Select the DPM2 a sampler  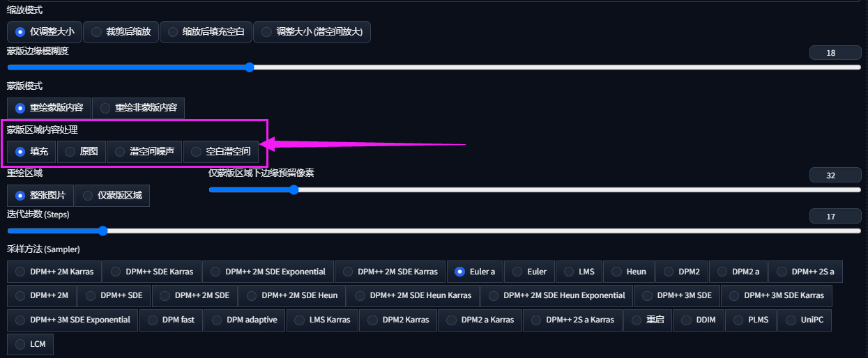tap(738, 272)
